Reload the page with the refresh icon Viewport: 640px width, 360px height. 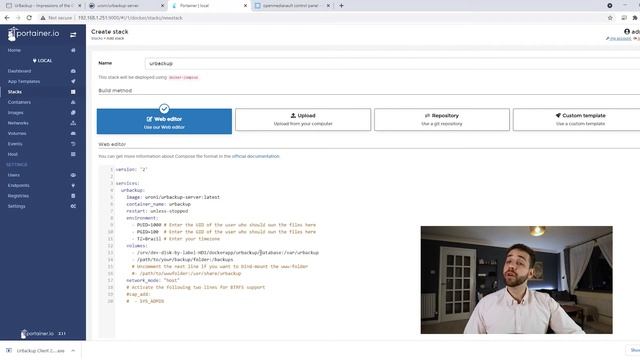click(x=29, y=18)
